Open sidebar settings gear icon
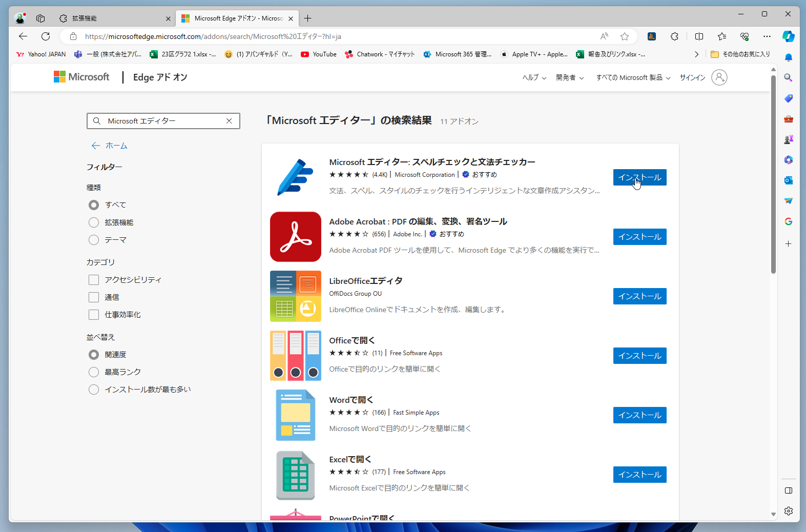The image size is (806, 532). pos(789,511)
